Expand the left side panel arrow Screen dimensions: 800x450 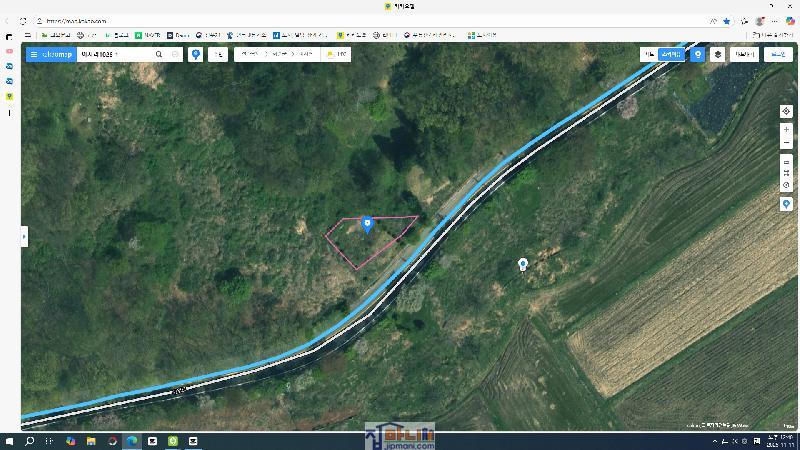24,237
